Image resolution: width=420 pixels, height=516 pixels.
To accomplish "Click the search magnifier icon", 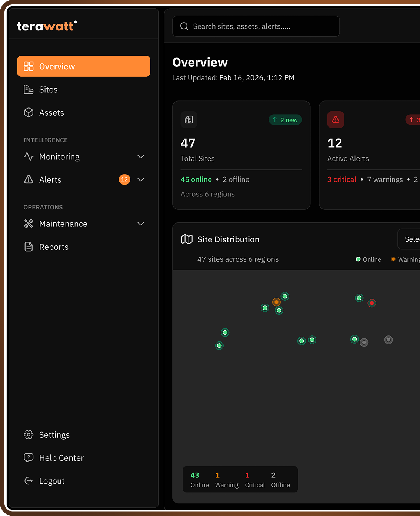I will [184, 26].
